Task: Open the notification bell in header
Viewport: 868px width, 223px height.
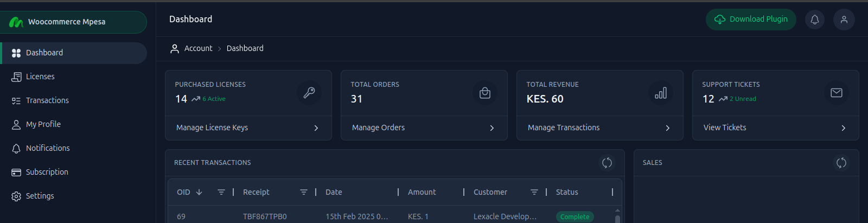Action: (815, 20)
